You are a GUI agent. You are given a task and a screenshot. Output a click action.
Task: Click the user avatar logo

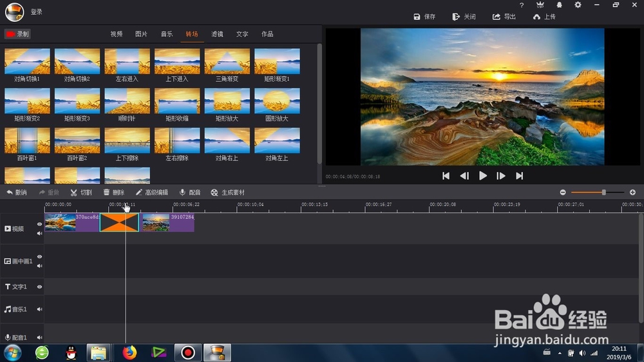pyautogui.click(x=14, y=12)
